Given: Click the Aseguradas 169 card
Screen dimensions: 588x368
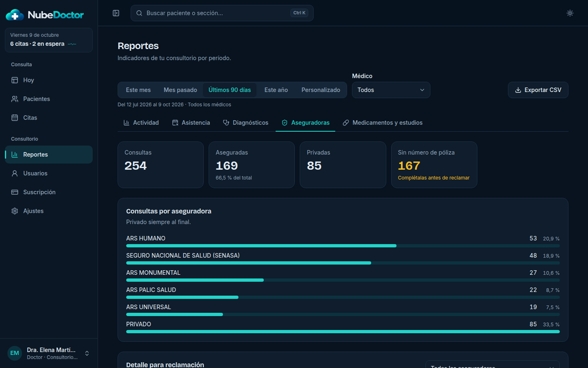Looking at the screenshot, I should (252, 165).
